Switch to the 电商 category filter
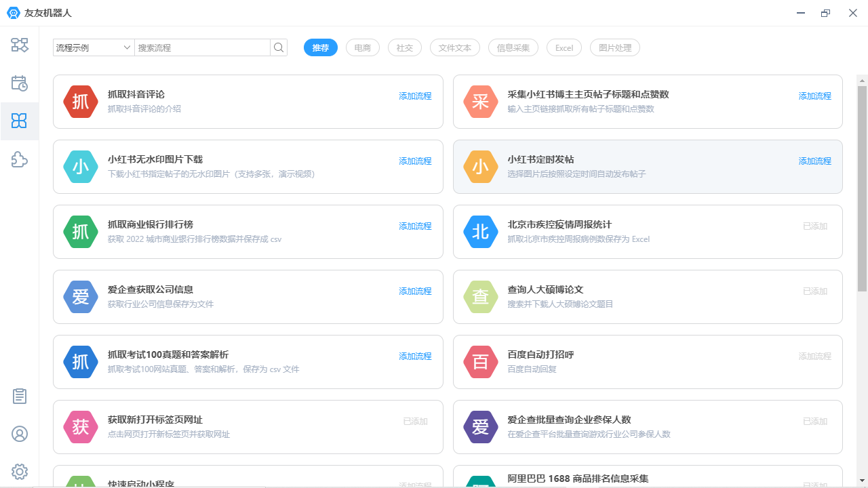868x488 pixels. coord(362,47)
